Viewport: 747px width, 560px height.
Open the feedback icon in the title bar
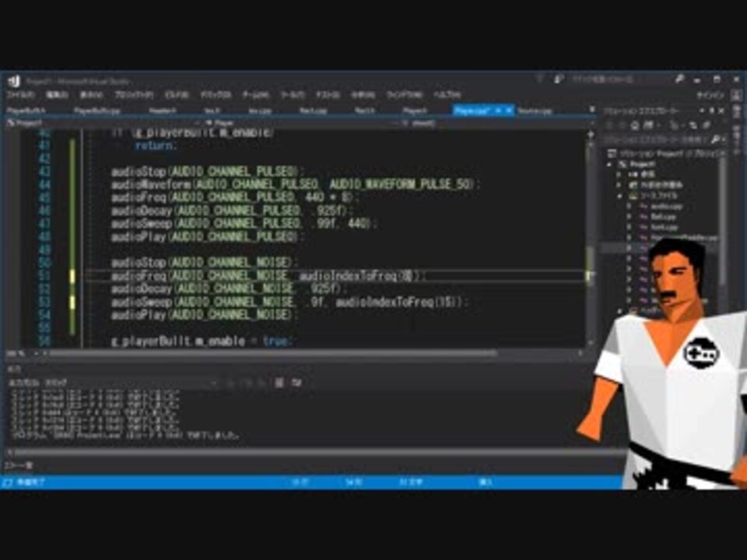tap(559, 79)
